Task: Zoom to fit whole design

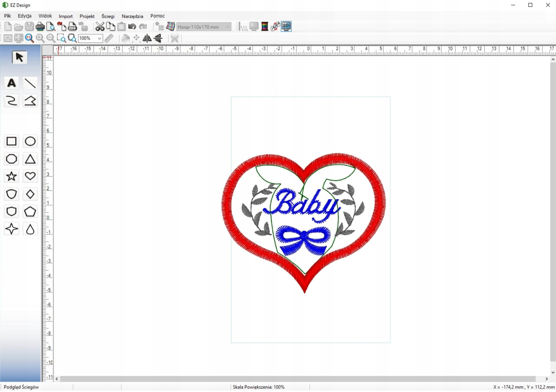Action: coord(72,38)
